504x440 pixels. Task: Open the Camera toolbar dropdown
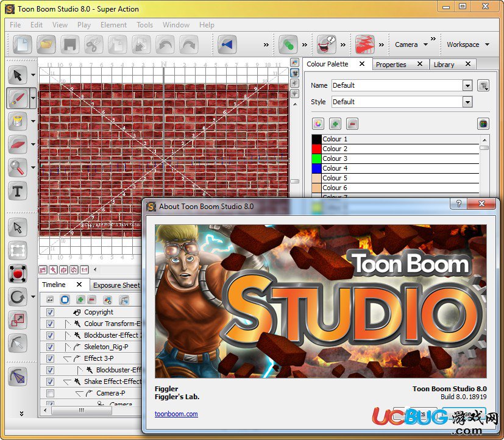point(411,44)
